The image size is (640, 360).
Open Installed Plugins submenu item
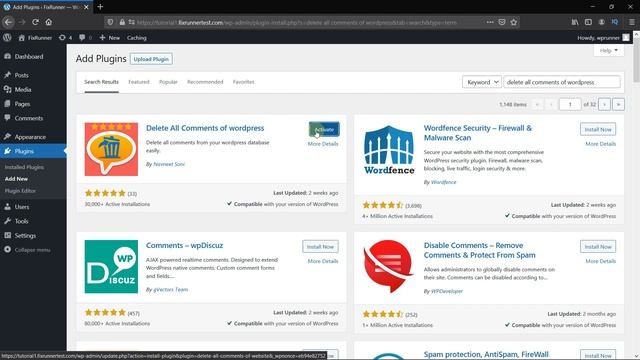(24, 167)
